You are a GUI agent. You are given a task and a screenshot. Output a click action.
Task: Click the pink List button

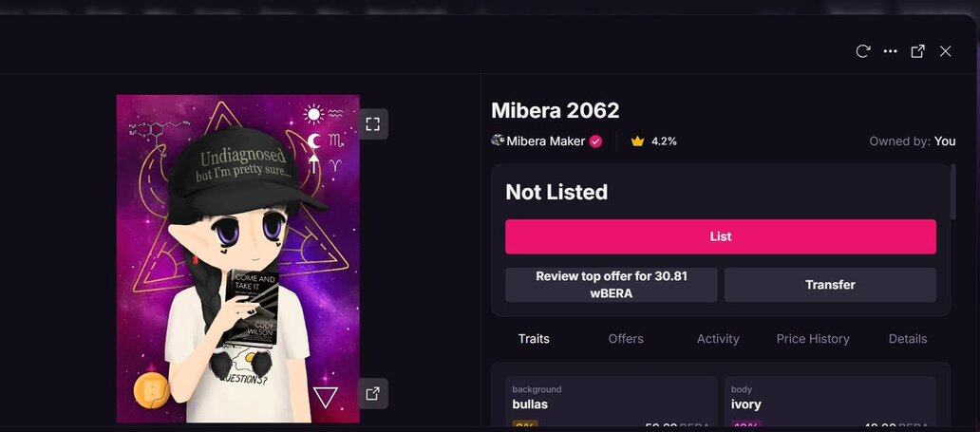tap(721, 236)
